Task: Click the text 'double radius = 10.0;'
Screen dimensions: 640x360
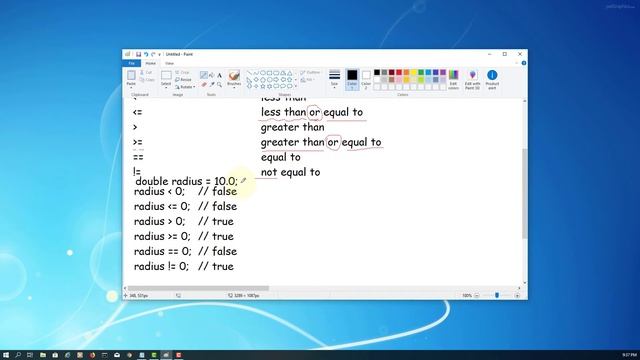Action: (187, 181)
